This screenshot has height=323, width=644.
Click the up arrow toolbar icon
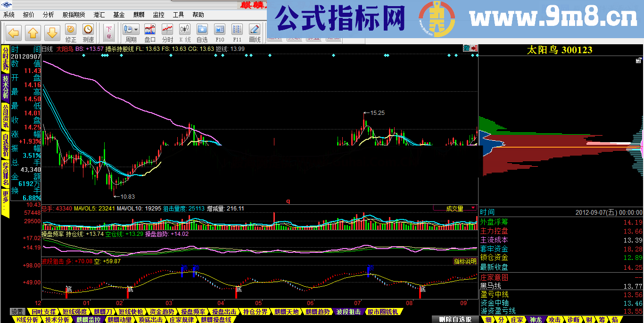coord(33,33)
